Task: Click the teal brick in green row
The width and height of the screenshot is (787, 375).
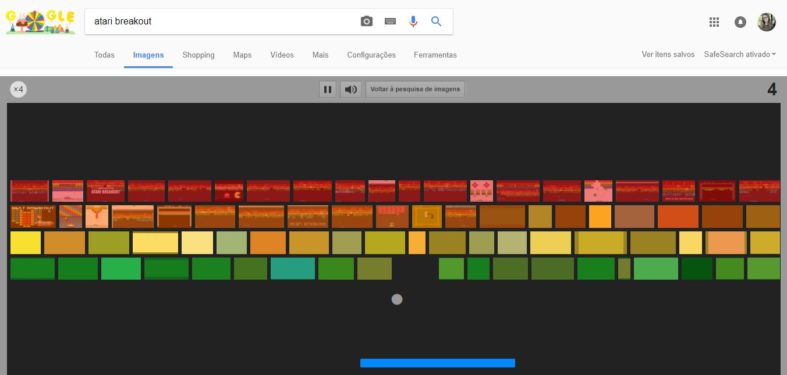Action: 293,269
